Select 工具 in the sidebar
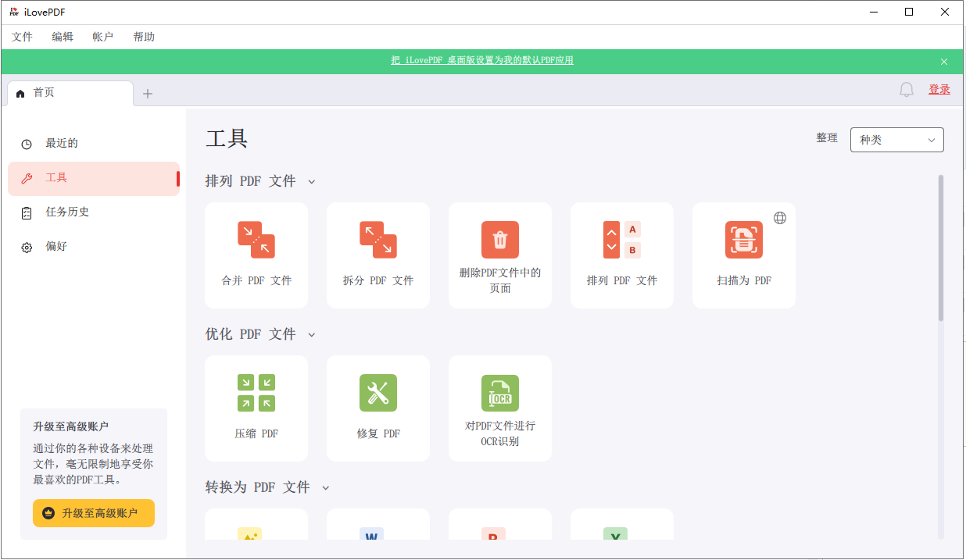Image resolution: width=966 pixels, height=560 pixels. [94, 178]
